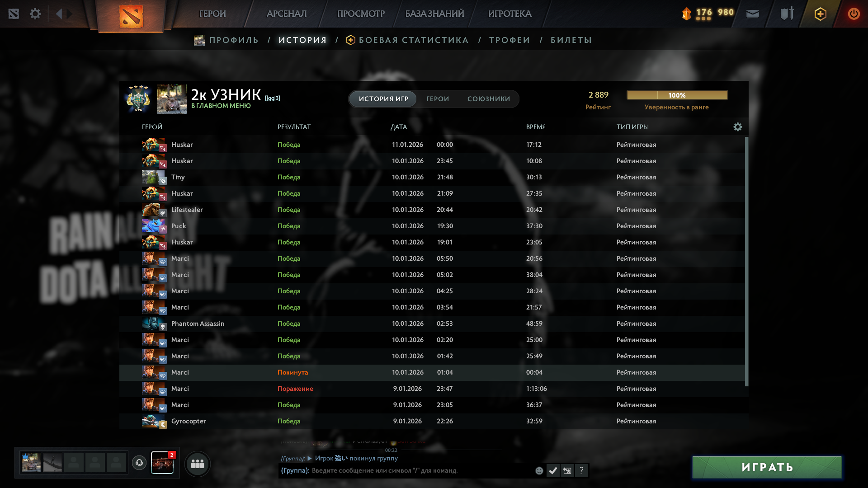Viewport: 868px width, 488px height.
Task: Open the Арсенал top menu
Action: tap(287, 14)
